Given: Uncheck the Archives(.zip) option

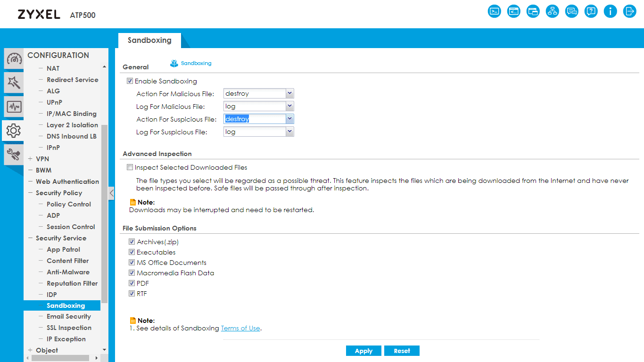Looking at the screenshot, I should point(132,242).
